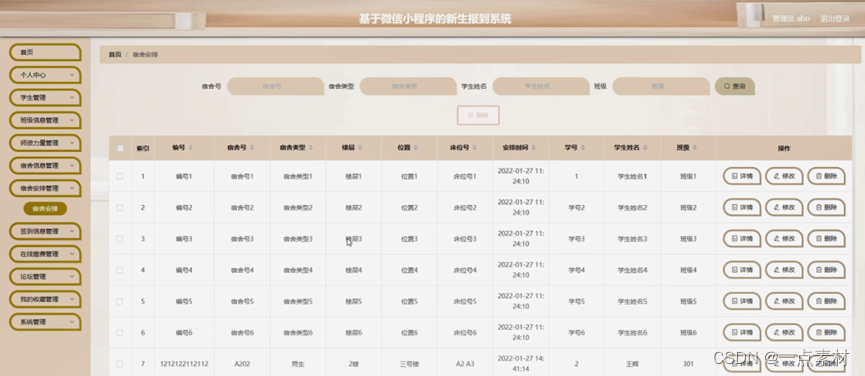Focus the 宿舍号 search input
Image resolution: width=865 pixels, height=376 pixels.
(x=275, y=87)
